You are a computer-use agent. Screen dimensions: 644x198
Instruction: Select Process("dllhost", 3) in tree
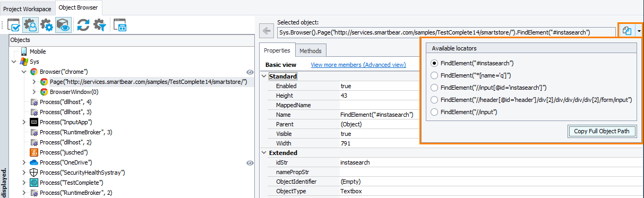66,112
